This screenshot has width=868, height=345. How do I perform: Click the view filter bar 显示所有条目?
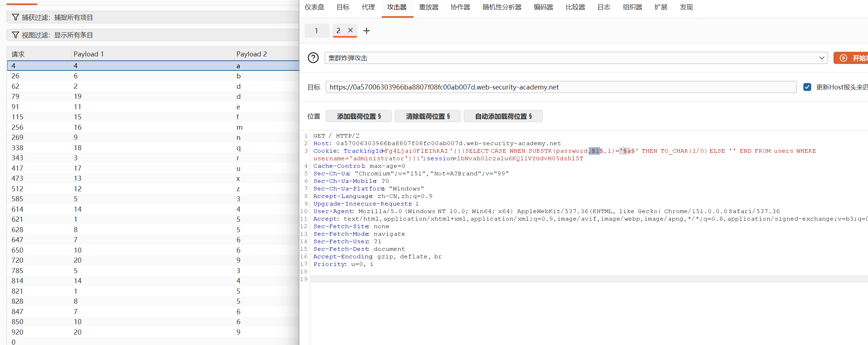point(153,35)
